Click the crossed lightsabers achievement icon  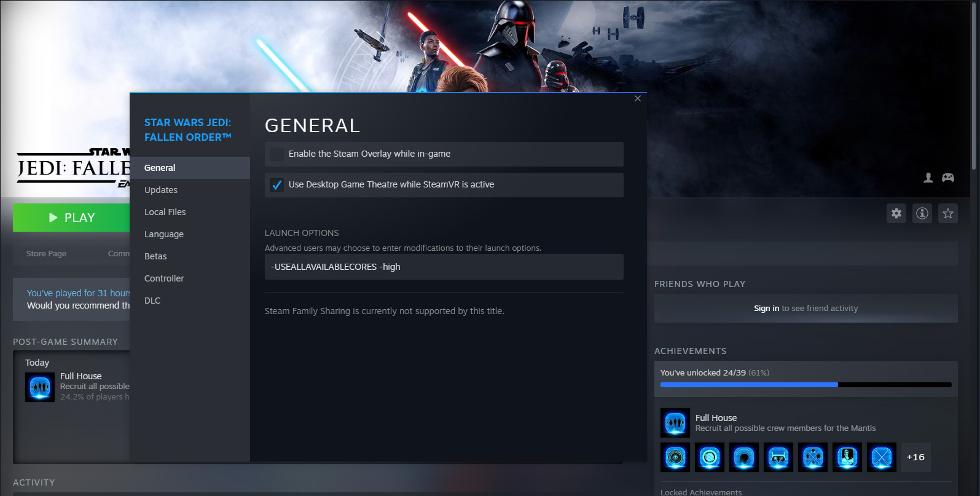pyautogui.click(x=882, y=457)
